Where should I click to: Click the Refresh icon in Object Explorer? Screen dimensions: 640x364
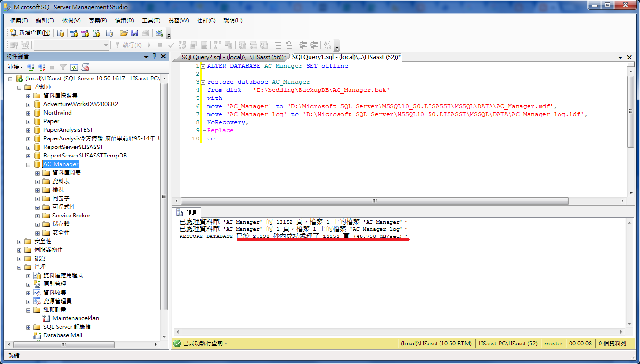tap(74, 67)
